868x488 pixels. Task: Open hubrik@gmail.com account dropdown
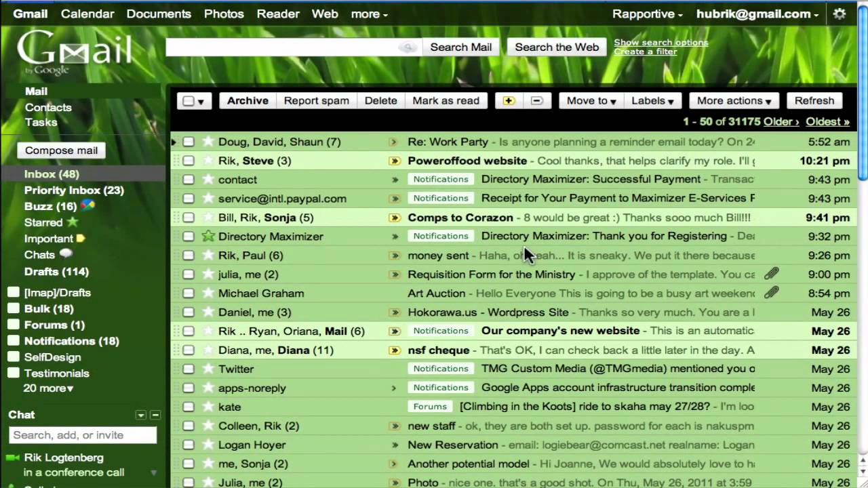[x=757, y=14]
